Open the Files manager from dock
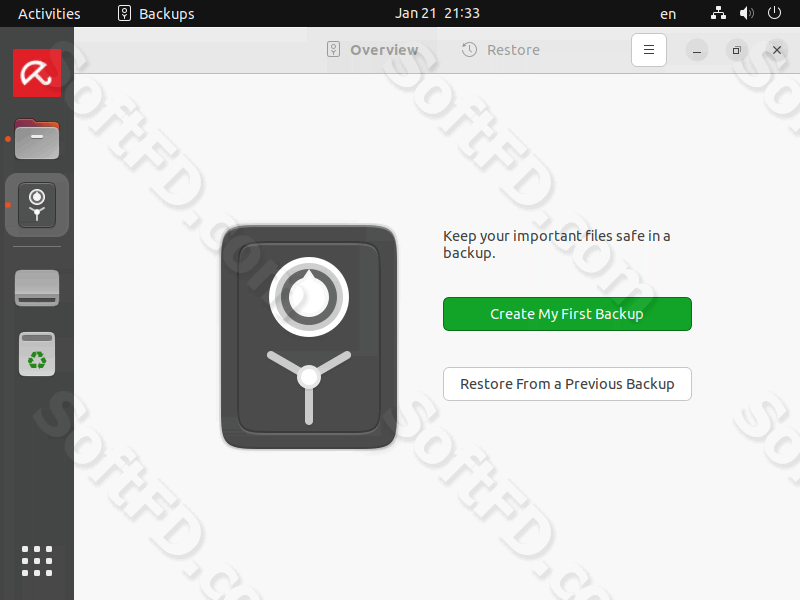800x600 pixels. tap(37, 139)
